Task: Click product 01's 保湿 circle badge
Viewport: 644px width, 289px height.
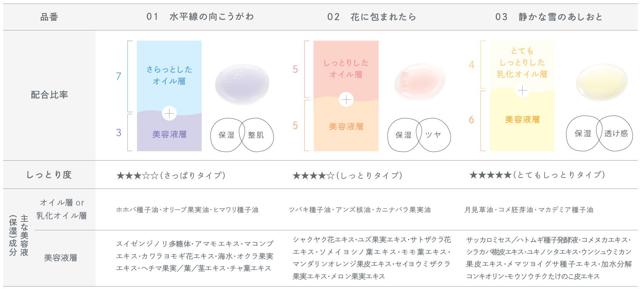Action: click(226, 135)
